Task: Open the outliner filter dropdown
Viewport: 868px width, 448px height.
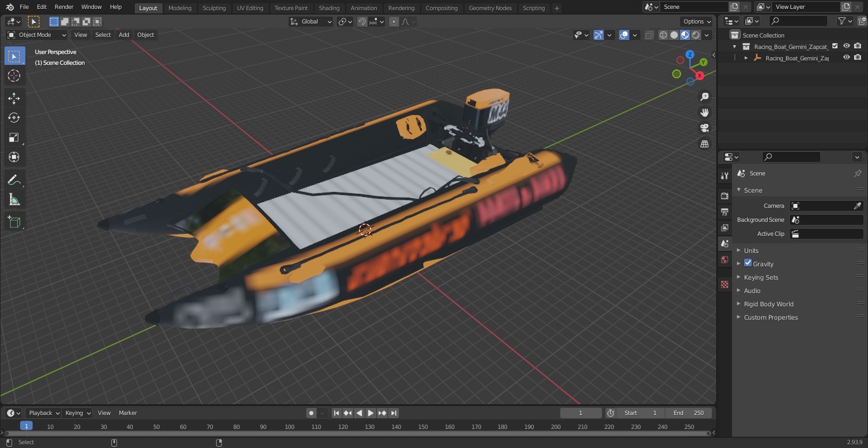Action: click(844, 21)
